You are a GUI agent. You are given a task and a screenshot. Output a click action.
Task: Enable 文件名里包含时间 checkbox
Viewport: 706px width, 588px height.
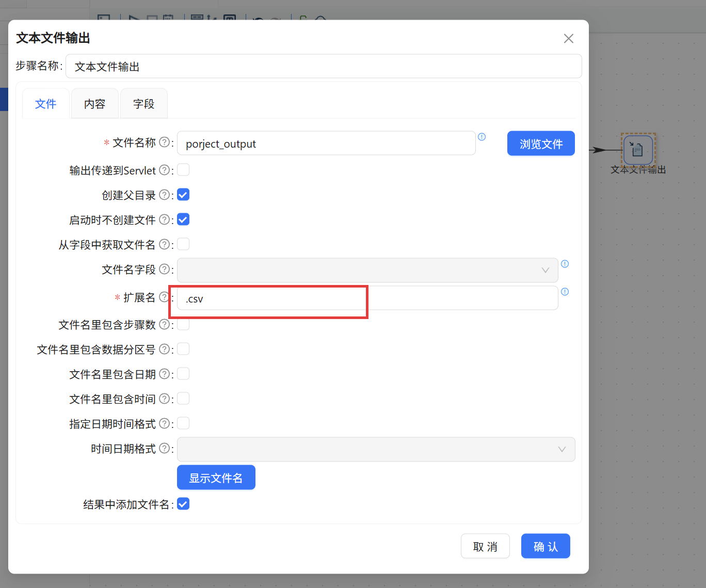(x=183, y=399)
